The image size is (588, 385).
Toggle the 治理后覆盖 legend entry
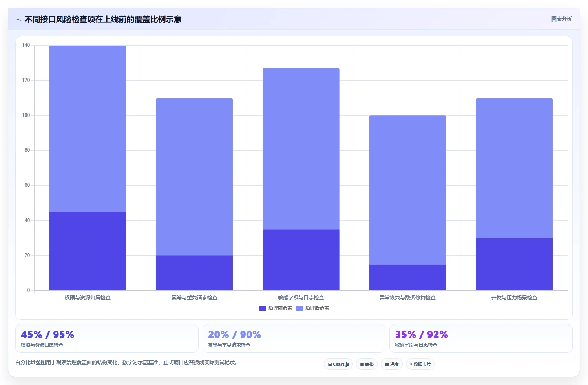click(312, 308)
